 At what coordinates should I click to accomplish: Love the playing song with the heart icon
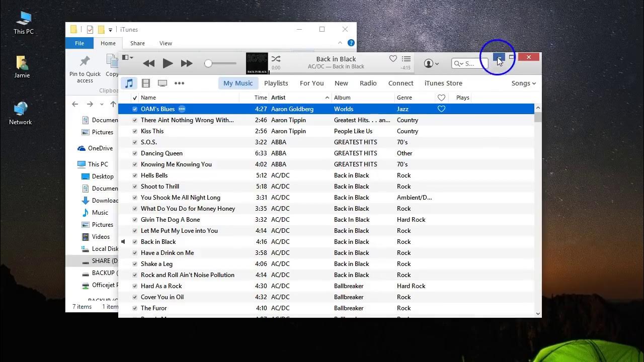393,59
